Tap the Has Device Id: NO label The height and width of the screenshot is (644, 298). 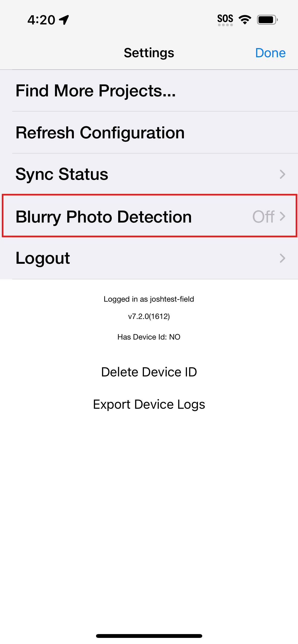[149, 337]
